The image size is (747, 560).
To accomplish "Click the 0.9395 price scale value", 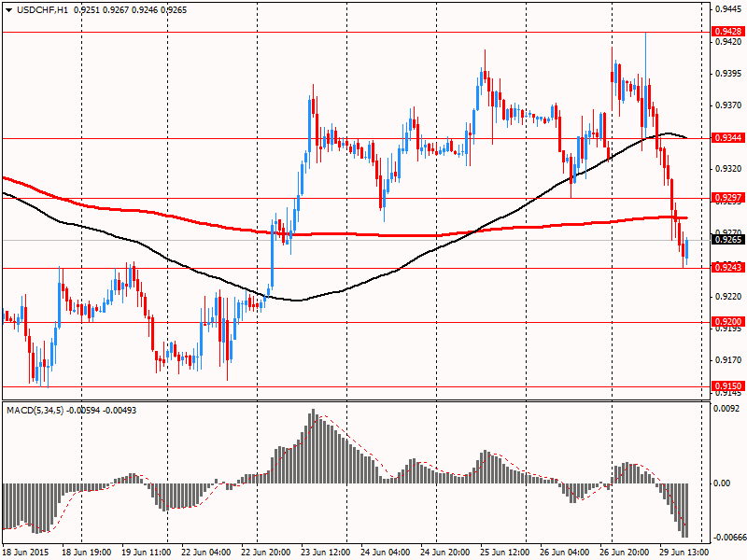I will (x=729, y=74).
